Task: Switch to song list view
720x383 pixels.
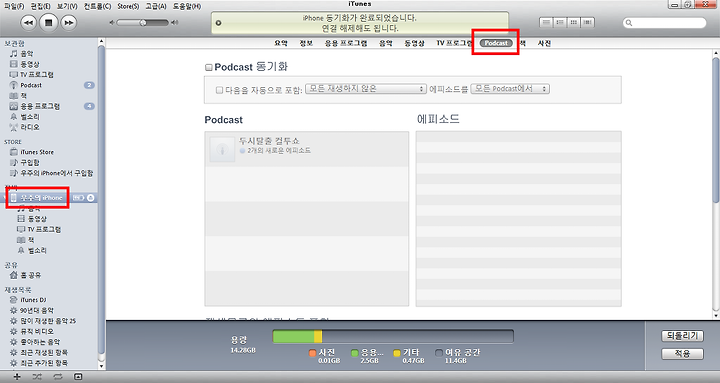Action: click(546, 22)
